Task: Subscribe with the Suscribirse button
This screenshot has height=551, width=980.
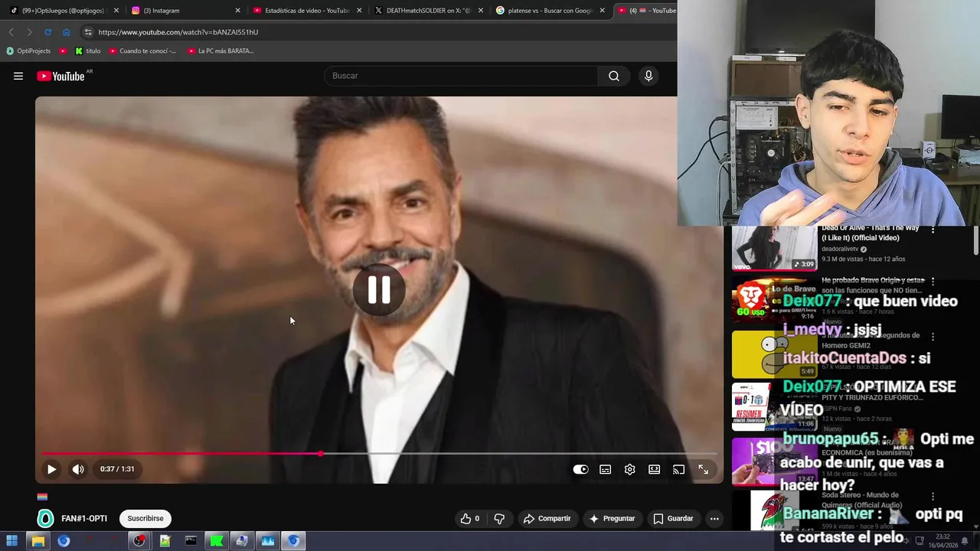Action: [145, 518]
